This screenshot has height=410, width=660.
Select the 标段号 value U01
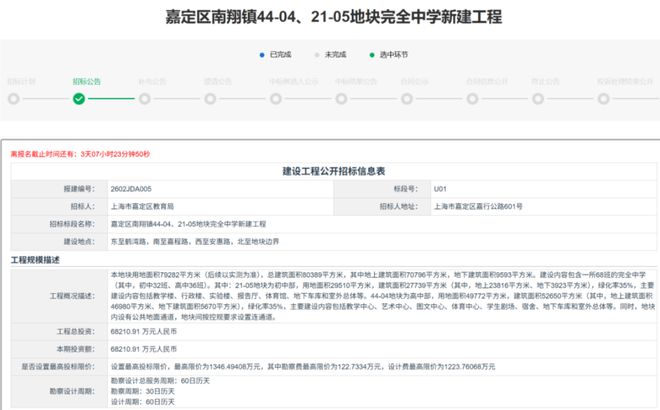click(x=440, y=189)
